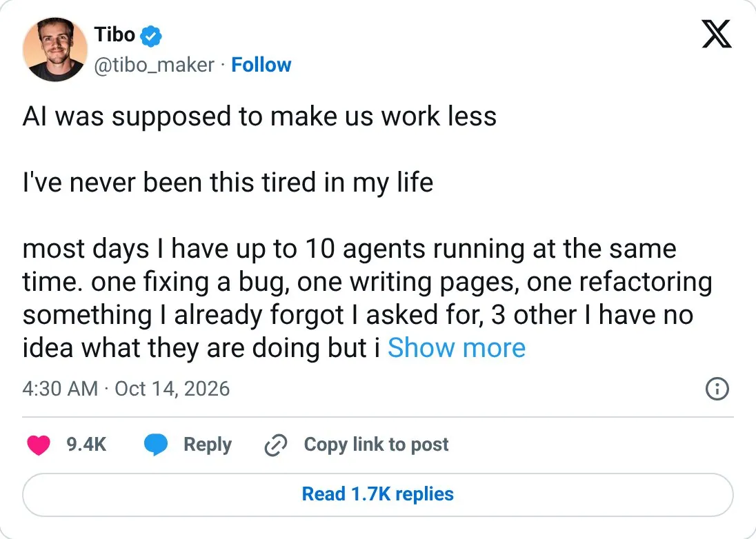This screenshot has width=756, height=539.
Task: Click the "never been this tired" sentence
Action: pos(228,183)
